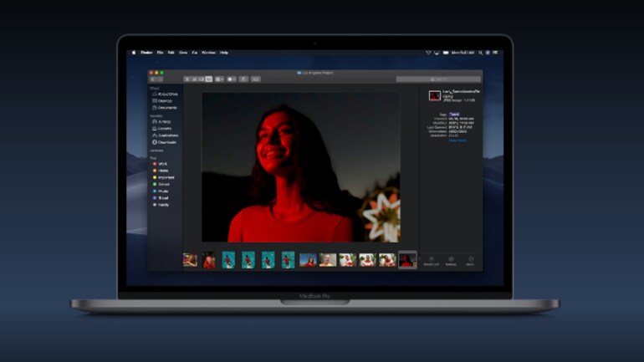
Task: Switch Finder to list view
Action: (x=195, y=79)
